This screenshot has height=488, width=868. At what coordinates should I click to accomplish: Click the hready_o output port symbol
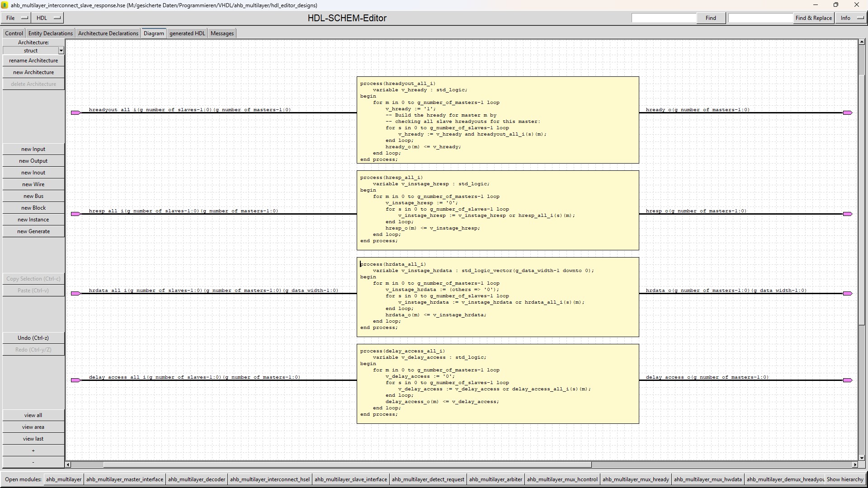[848, 113]
